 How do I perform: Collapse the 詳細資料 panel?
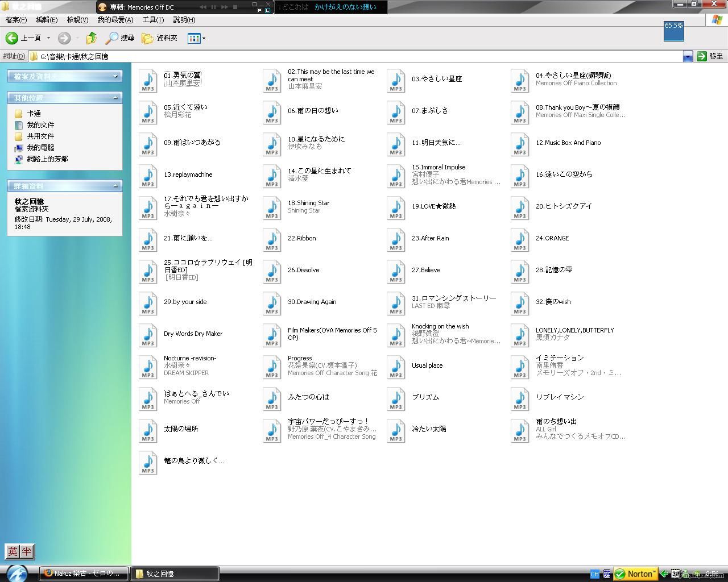[x=115, y=186]
